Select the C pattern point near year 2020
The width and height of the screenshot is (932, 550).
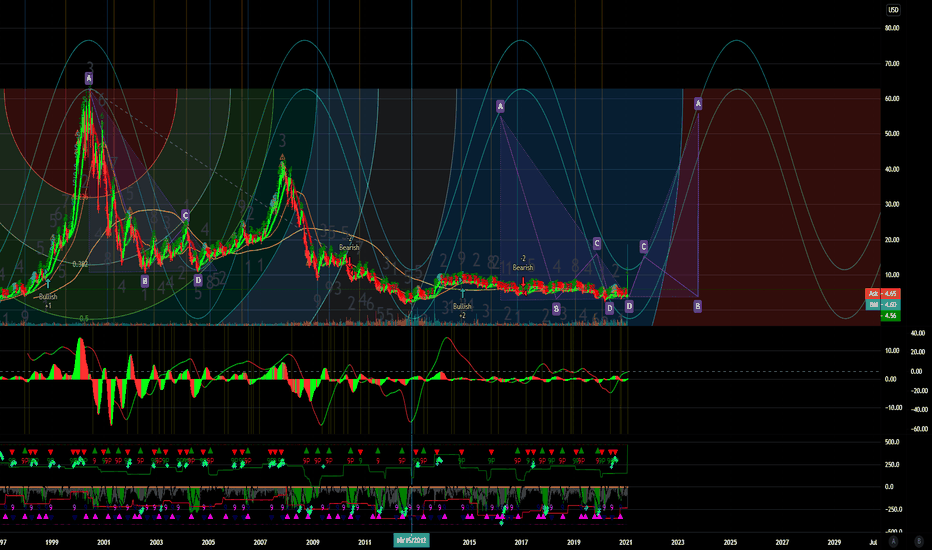tap(597, 243)
